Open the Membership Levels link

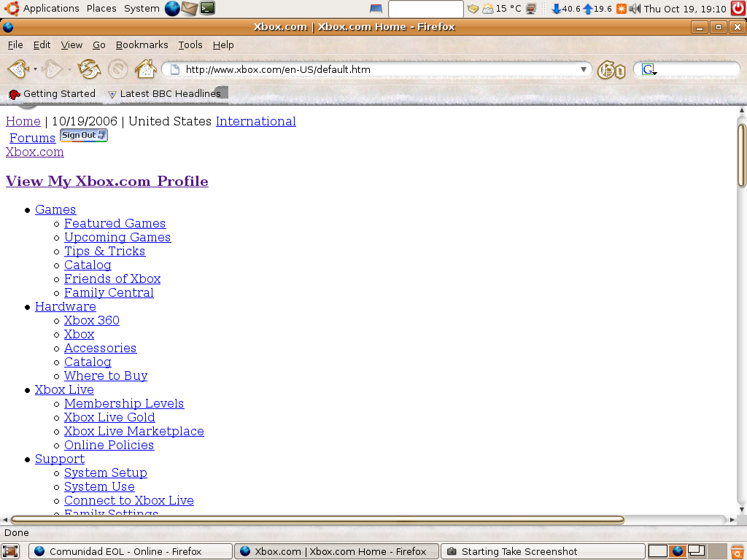pos(124,403)
